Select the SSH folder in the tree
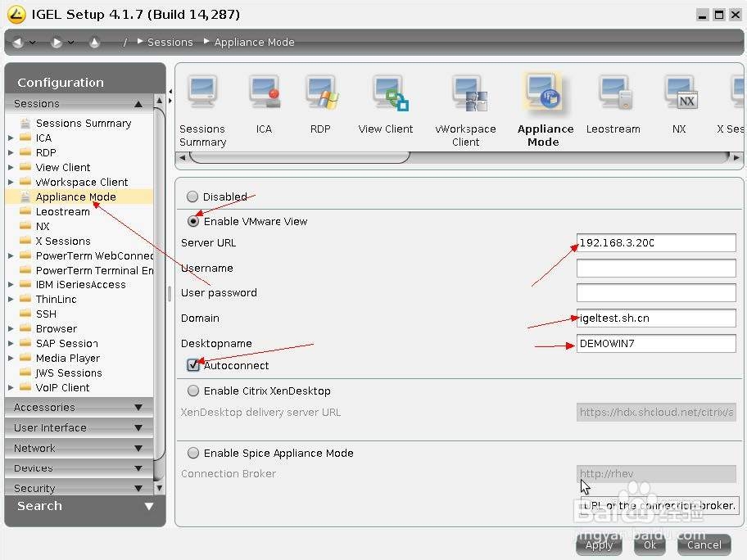The image size is (747, 560). pyautogui.click(x=46, y=314)
